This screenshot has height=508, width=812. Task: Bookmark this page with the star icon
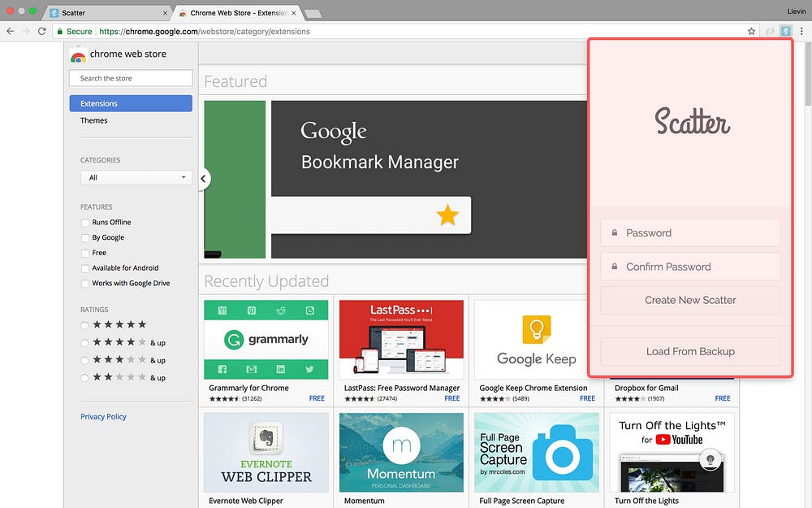point(751,31)
